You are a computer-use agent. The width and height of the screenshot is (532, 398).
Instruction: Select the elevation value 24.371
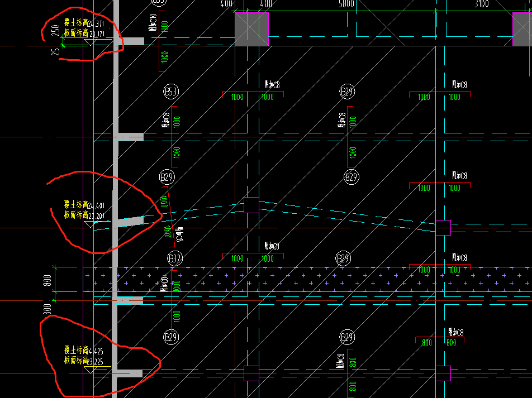(96, 24)
